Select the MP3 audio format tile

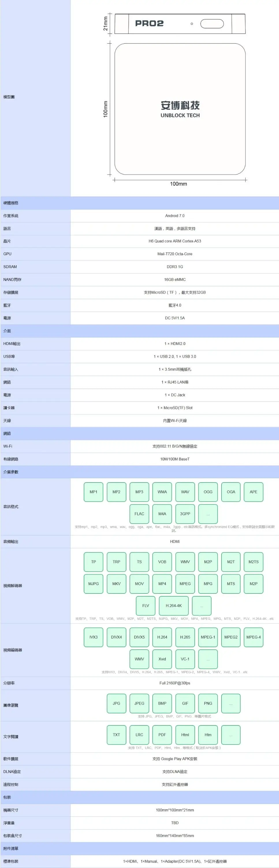[x=139, y=492]
